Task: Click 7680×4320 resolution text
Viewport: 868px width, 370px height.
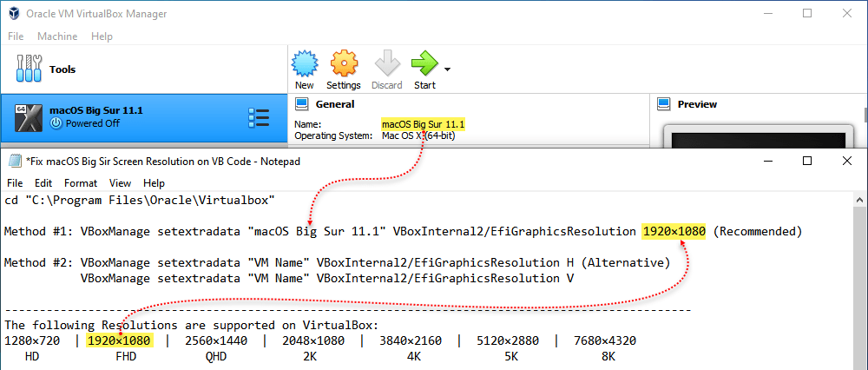Action: pos(605,340)
